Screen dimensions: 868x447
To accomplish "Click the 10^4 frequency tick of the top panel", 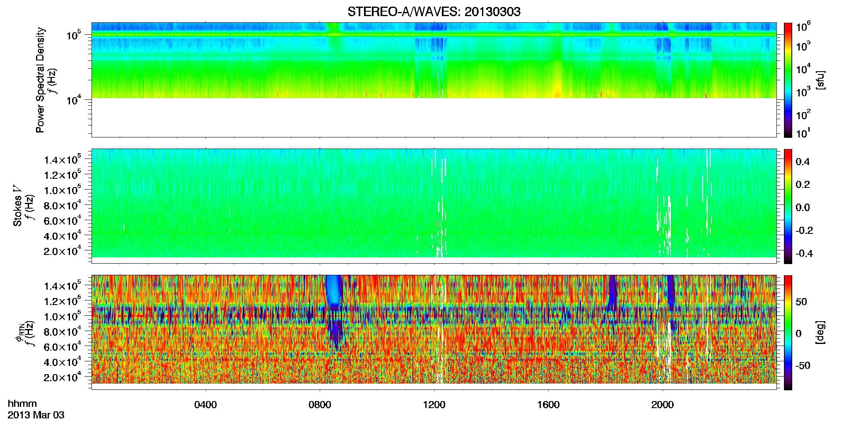I will (73, 99).
